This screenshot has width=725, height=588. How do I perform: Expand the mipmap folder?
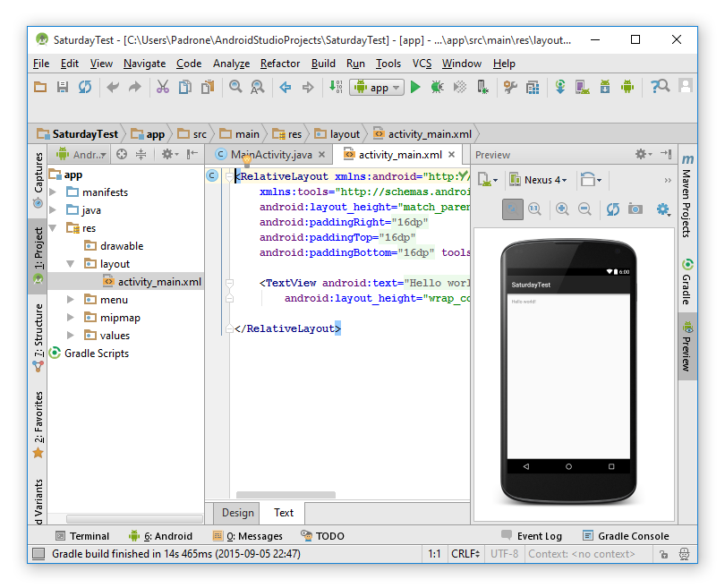71,317
